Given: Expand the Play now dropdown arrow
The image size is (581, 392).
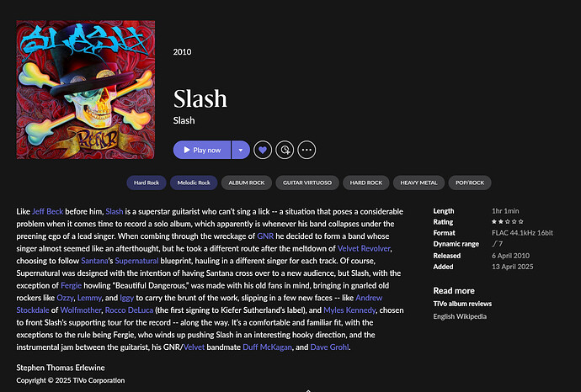Looking at the screenshot, I should [x=241, y=150].
